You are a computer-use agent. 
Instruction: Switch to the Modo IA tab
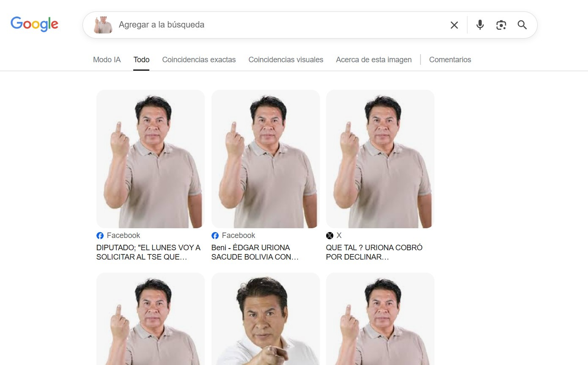107,60
